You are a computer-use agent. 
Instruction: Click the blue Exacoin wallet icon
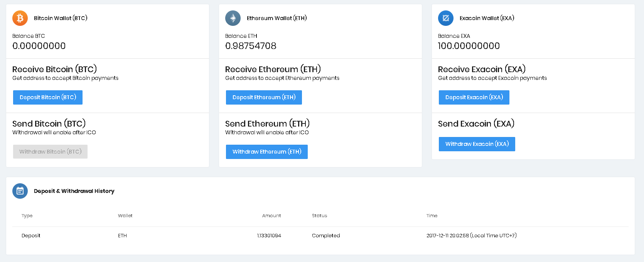coord(446,18)
